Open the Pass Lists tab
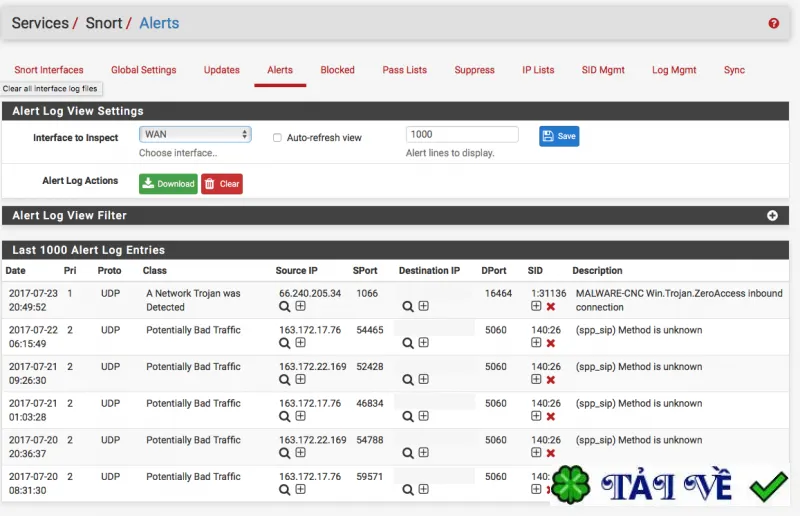Screen dimensions: 800x516 tap(405, 70)
